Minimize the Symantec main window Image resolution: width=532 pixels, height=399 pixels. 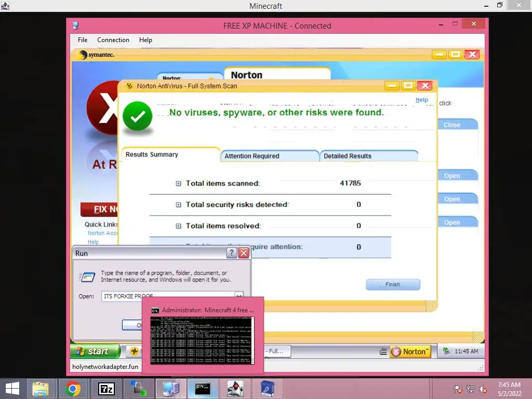click(439, 54)
